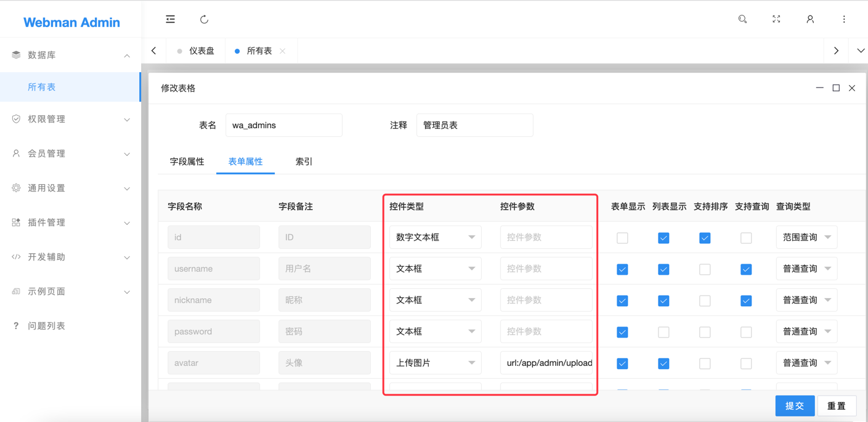This screenshot has width=868, height=422.
Task: Enable 支持查询 checkbox for id
Action: tap(746, 238)
